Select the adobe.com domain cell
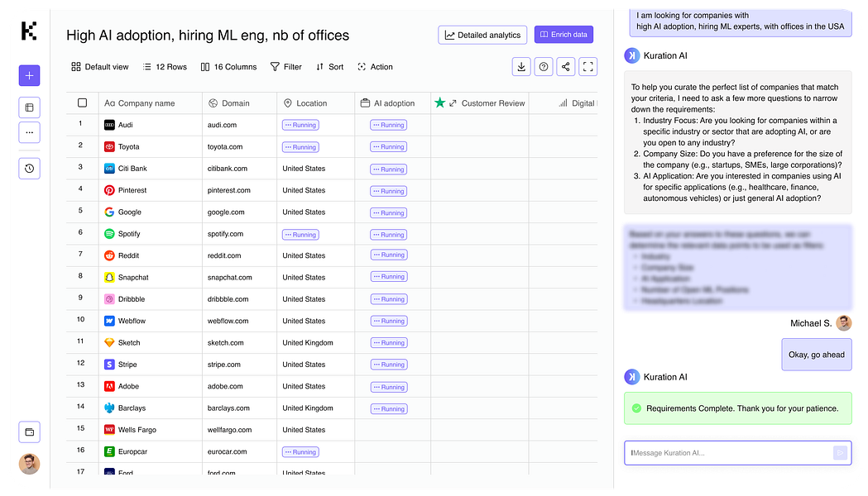868x496 pixels. click(x=225, y=387)
